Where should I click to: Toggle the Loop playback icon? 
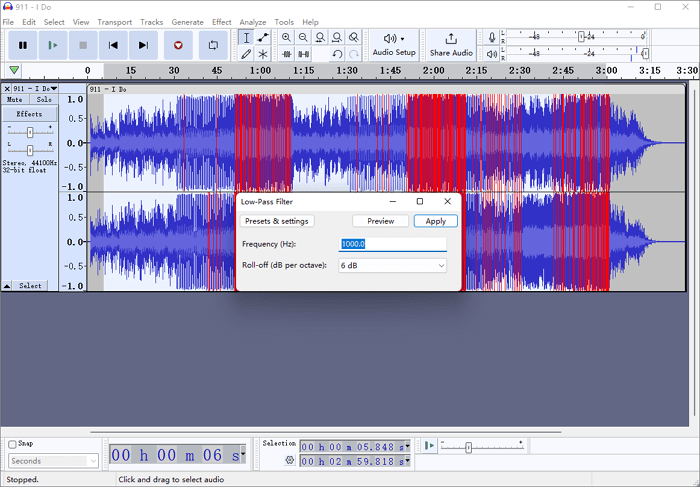[x=213, y=45]
